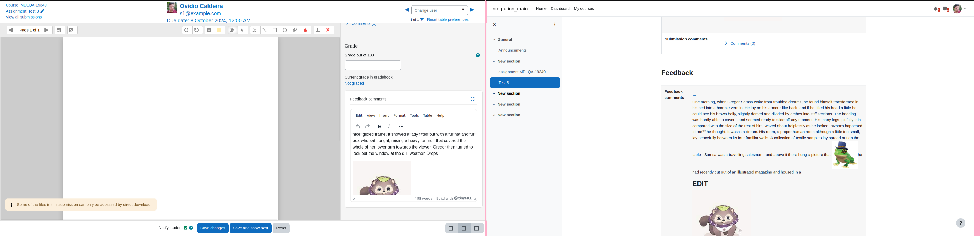The image size is (980, 236).
Task: Collapse the General section
Action: [494, 40]
